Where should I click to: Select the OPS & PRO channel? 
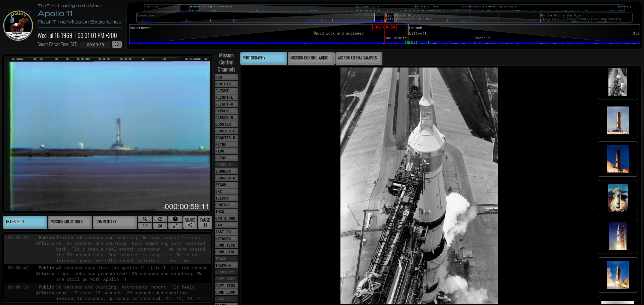(x=226, y=218)
